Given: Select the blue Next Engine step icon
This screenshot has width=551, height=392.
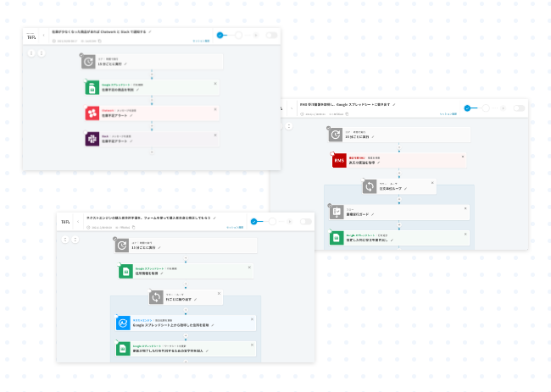Looking at the screenshot, I should (x=124, y=323).
